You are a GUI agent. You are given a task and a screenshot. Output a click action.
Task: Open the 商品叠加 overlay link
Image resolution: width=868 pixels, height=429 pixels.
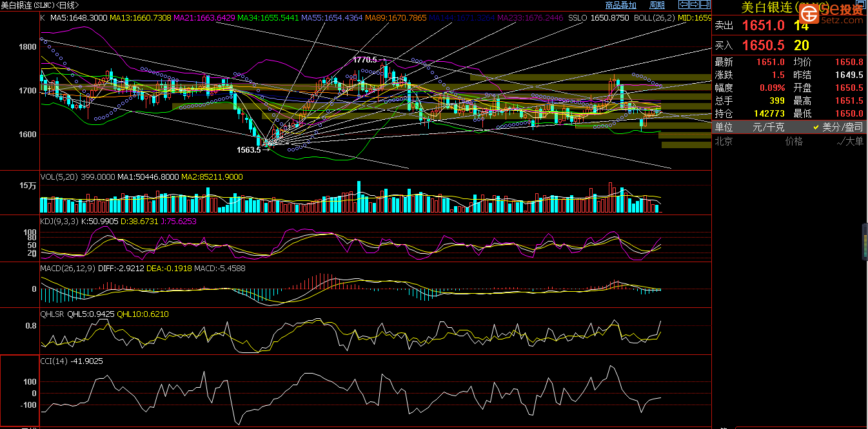621,5
